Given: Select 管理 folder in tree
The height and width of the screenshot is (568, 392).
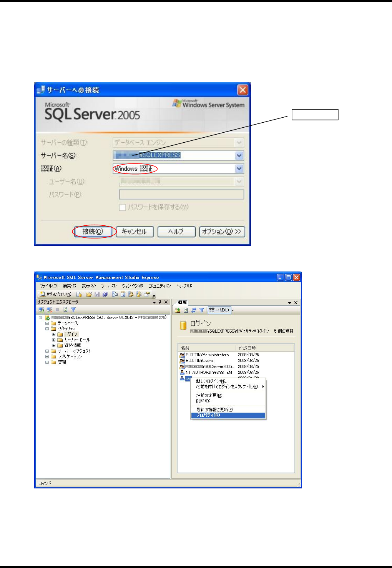Looking at the screenshot, I should pos(62,362).
